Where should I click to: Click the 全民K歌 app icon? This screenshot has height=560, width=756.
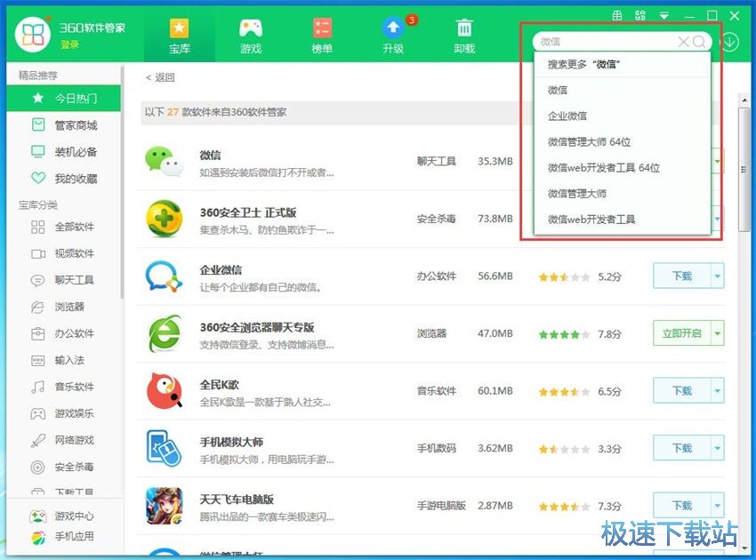(165, 391)
